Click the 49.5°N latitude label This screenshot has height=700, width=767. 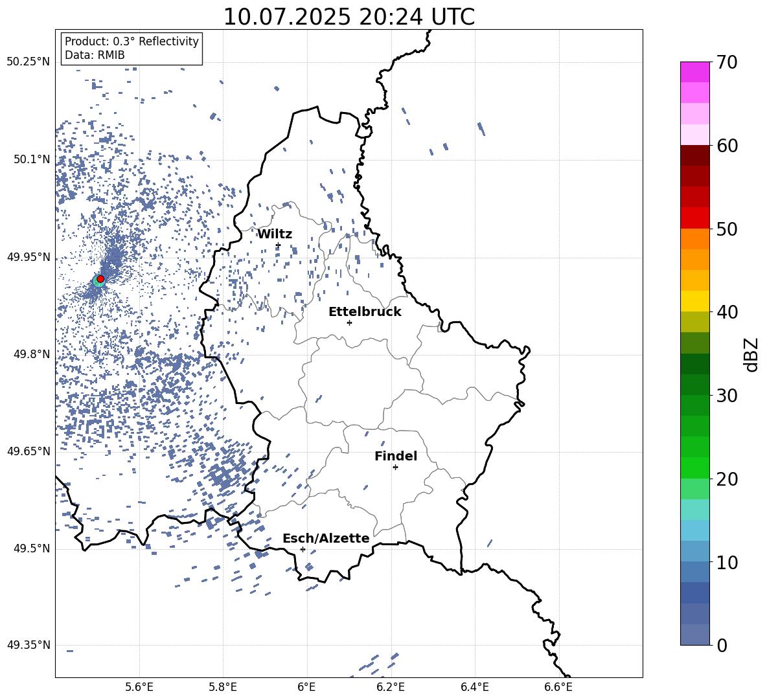click(x=32, y=548)
